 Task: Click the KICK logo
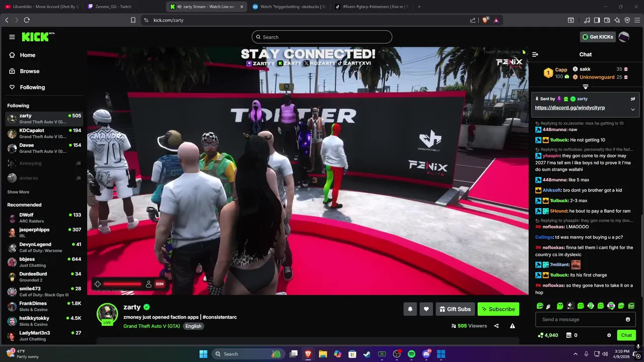coord(38,37)
